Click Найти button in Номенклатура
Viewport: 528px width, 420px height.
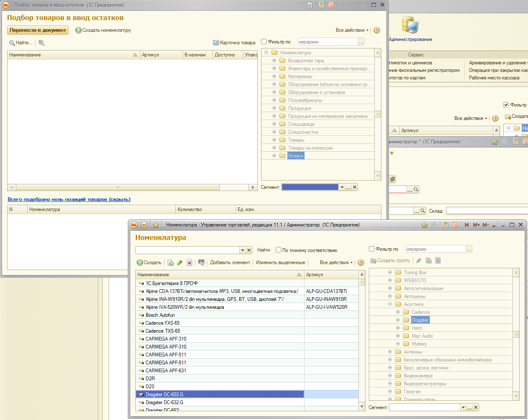pos(264,250)
